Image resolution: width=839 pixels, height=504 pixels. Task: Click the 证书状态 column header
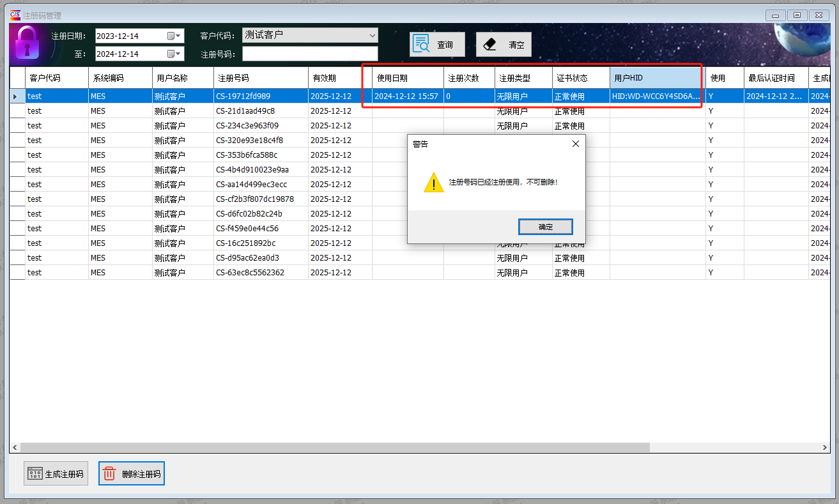tap(581, 78)
